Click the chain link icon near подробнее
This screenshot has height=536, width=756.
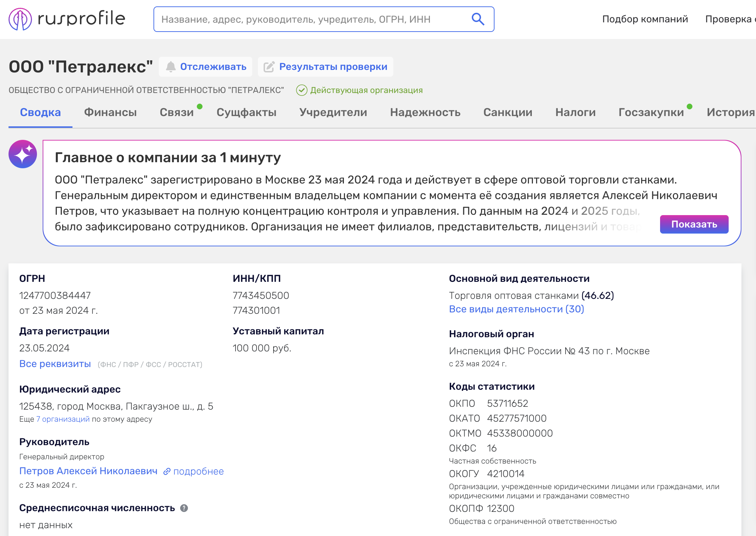pyautogui.click(x=167, y=471)
